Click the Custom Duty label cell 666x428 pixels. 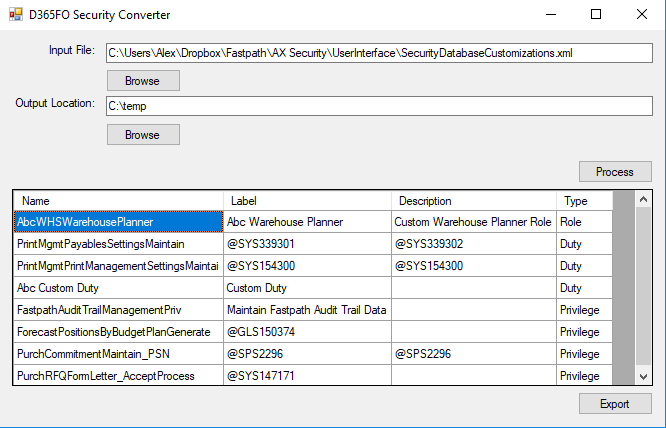tap(307, 288)
